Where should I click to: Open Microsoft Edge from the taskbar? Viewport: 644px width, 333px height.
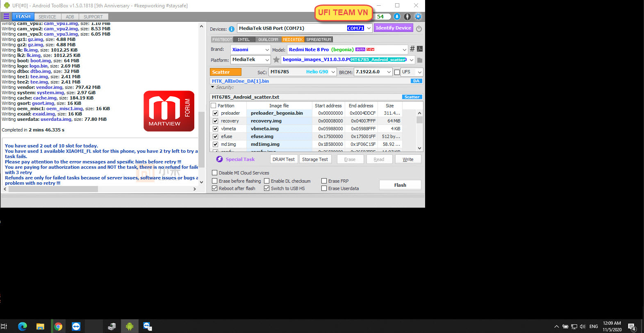pyautogui.click(x=22, y=326)
